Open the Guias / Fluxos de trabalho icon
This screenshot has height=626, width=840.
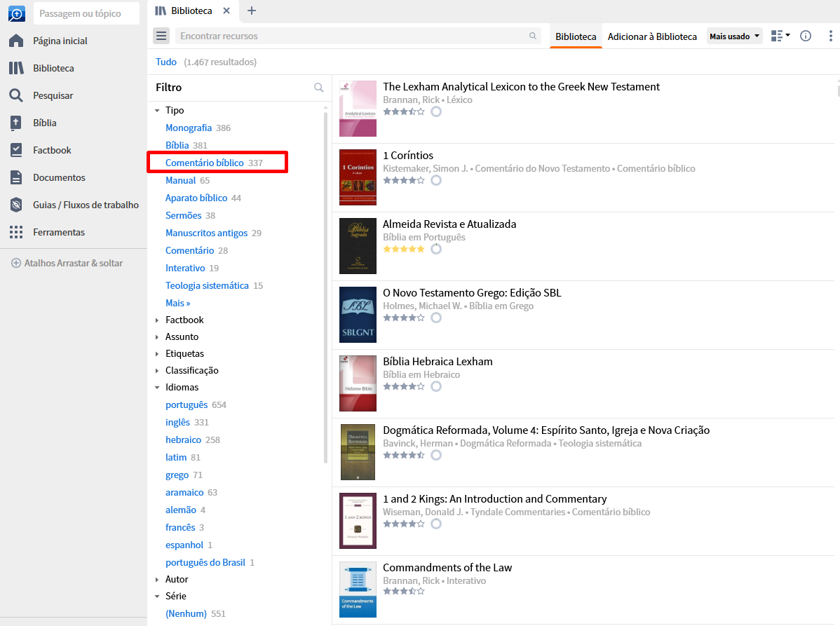coord(16,205)
